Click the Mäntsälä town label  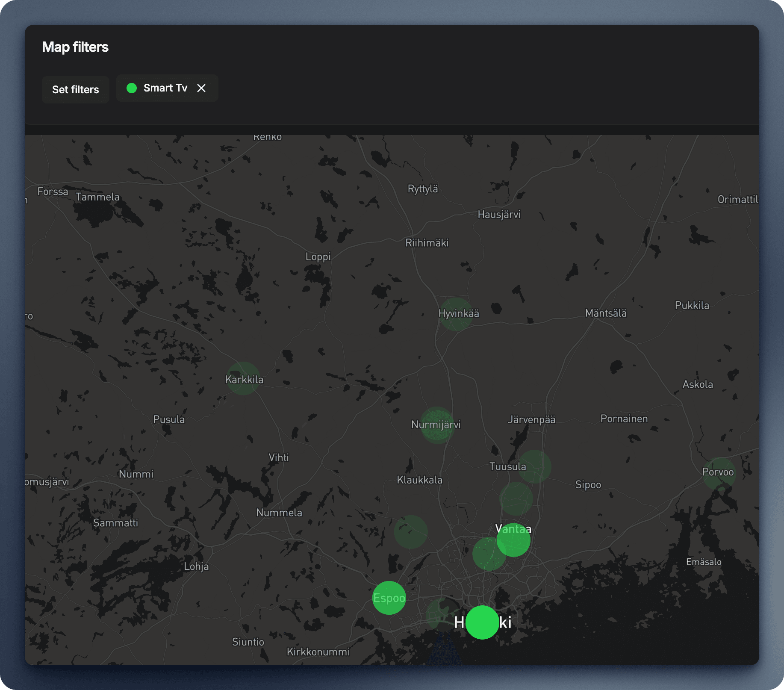[x=606, y=313]
